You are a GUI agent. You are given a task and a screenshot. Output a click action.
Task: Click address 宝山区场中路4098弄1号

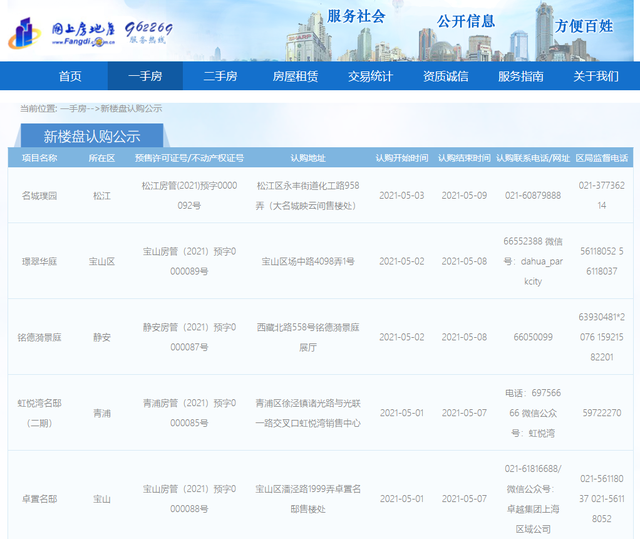click(308, 261)
